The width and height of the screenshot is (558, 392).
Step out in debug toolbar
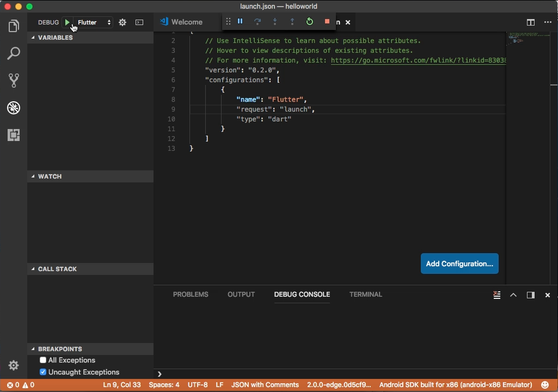point(292,21)
